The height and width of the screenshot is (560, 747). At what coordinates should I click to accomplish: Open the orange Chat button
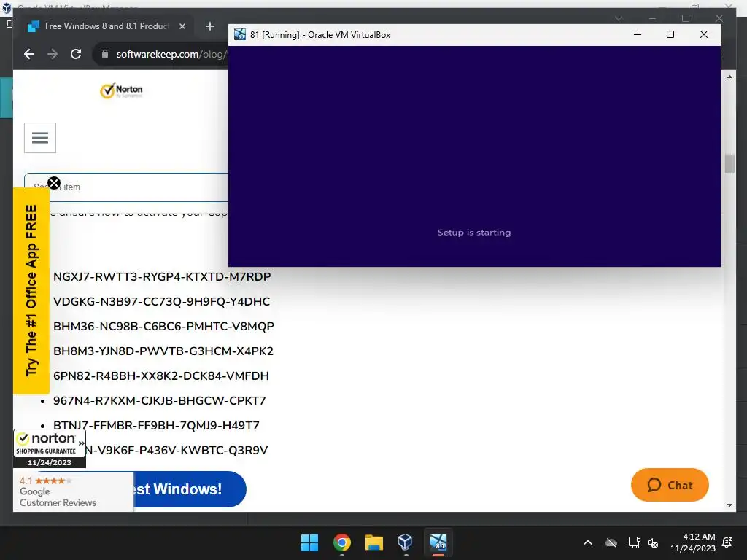click(x=670, y=485)
